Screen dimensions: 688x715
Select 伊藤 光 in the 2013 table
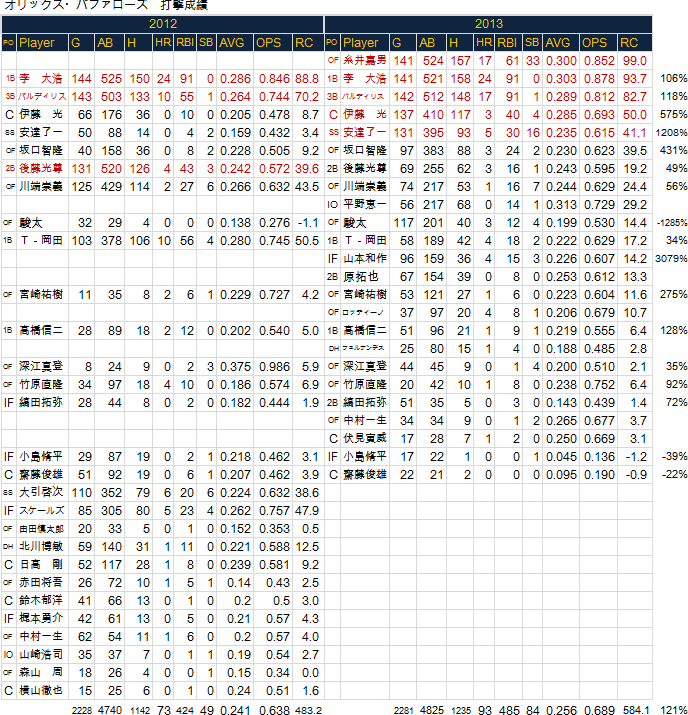point(365,114)
